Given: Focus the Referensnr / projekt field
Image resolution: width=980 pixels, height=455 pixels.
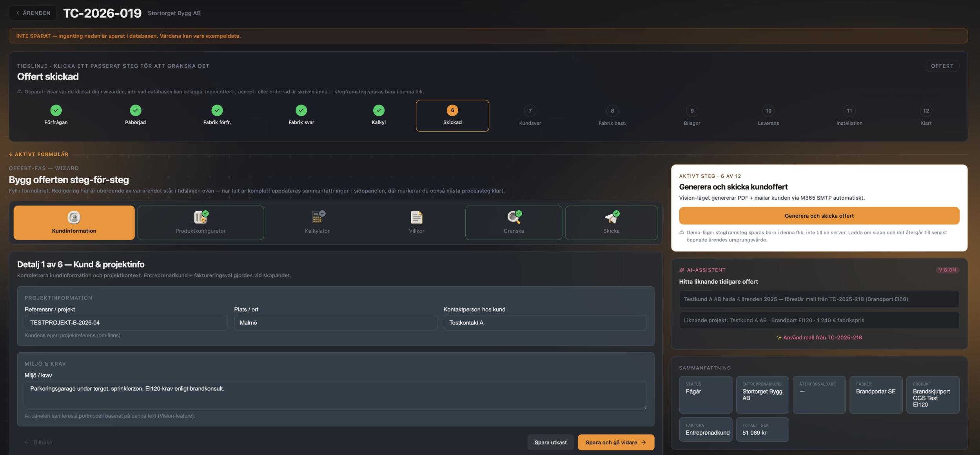Looking at the screenshot, I should 126,322.
